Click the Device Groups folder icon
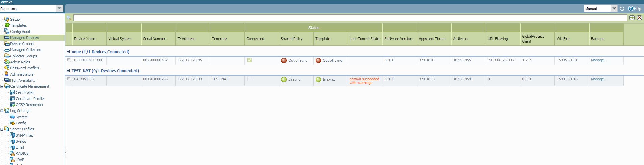644x165 pixels. 7,44
